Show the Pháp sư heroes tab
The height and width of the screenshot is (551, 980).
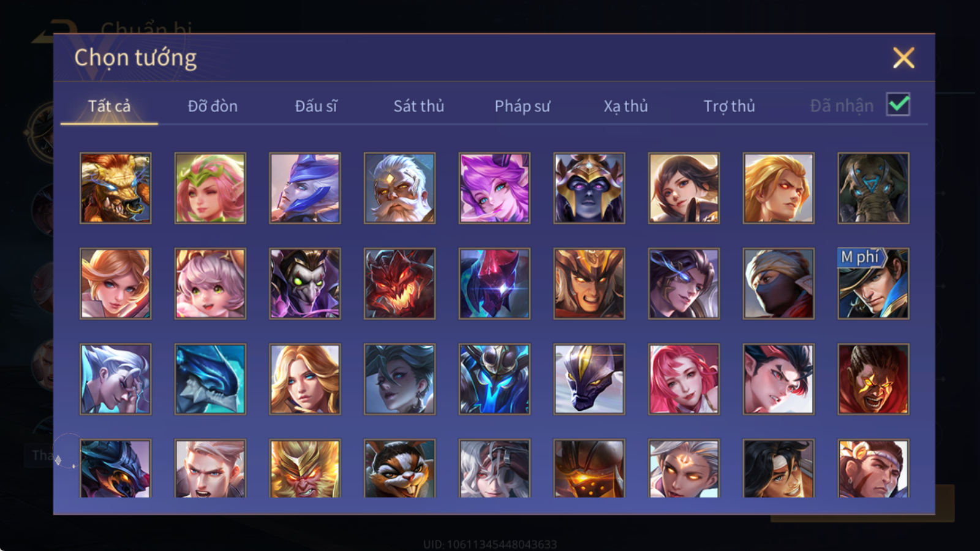click(x=522, y=106)
